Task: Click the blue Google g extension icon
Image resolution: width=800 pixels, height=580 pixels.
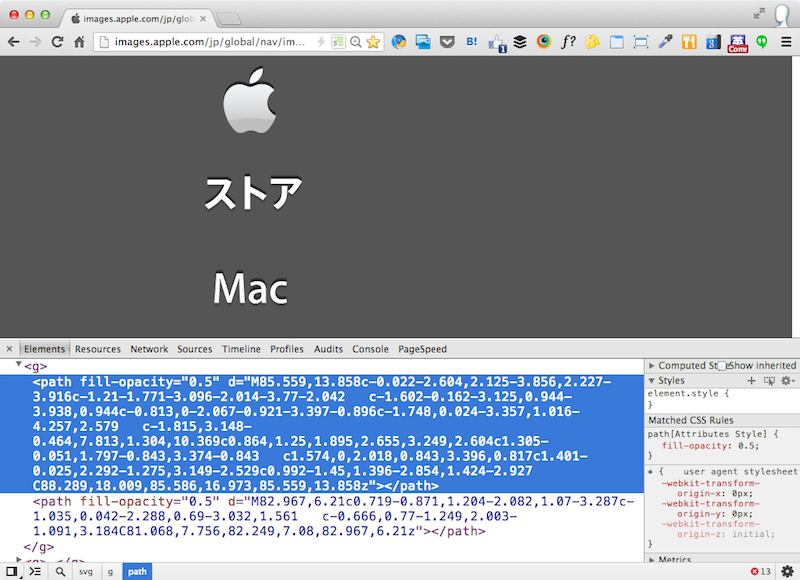Action: click(713, 42)
